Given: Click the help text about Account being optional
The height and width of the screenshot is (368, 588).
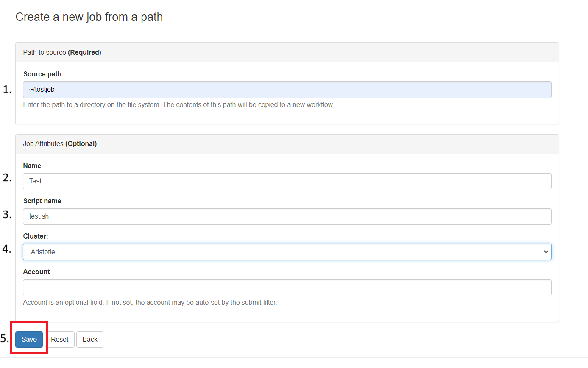Looking at the screenshot, I should [150, 303].
